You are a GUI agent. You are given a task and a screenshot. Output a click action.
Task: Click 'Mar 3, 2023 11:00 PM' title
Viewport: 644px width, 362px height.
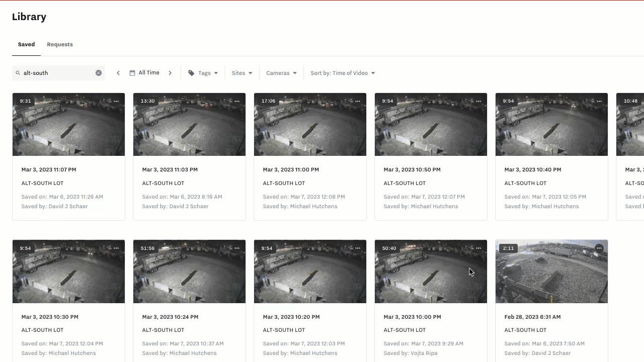tap(290, 170)
